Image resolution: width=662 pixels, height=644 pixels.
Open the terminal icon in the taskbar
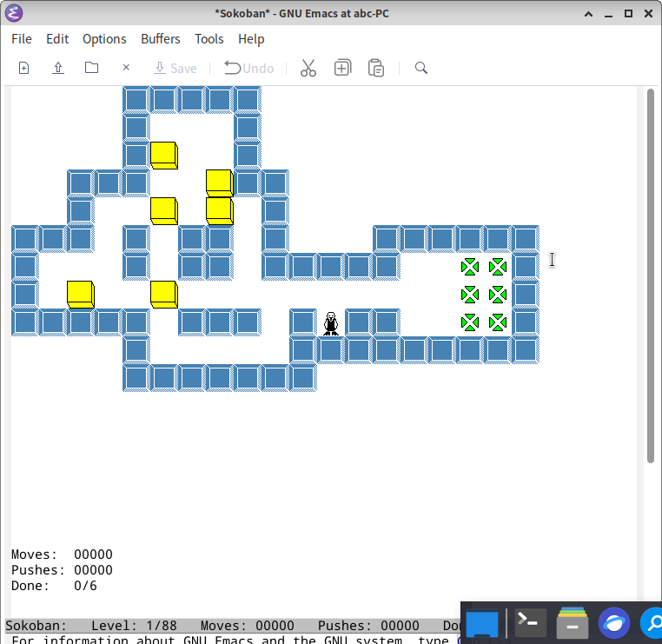click(x=530, y=623)
